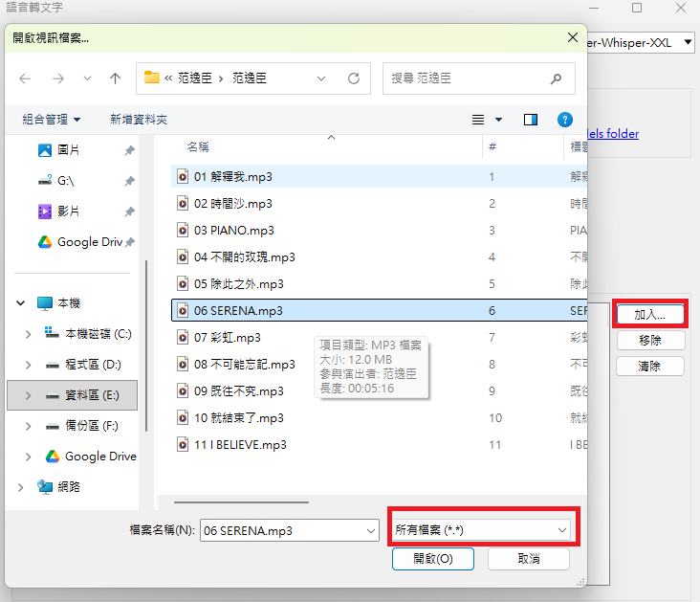The height and width of the screenshot is (602, 700).
Task: Expand 程式區 (D:) node
Action: [x=28, y=365]
